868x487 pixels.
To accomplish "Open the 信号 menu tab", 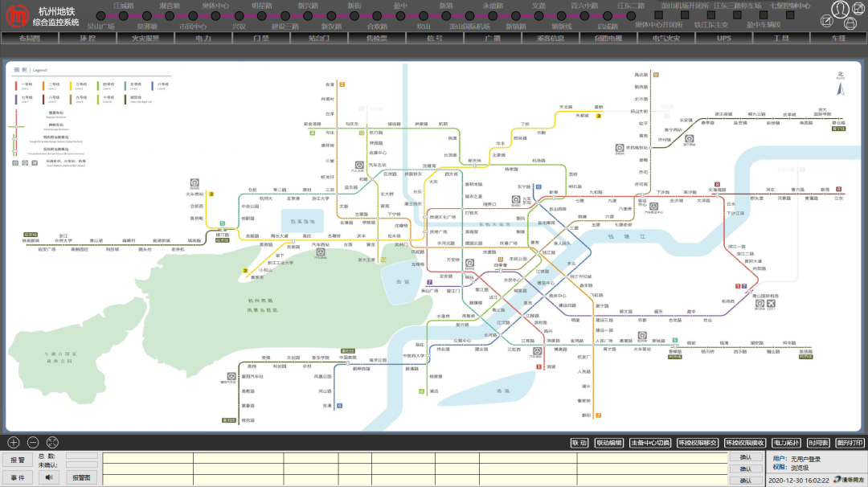I will tap(435, 38).
